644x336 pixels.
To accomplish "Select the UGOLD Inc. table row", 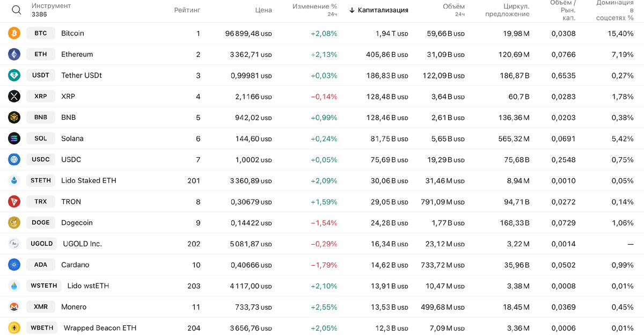I will (x=322, y=244).
